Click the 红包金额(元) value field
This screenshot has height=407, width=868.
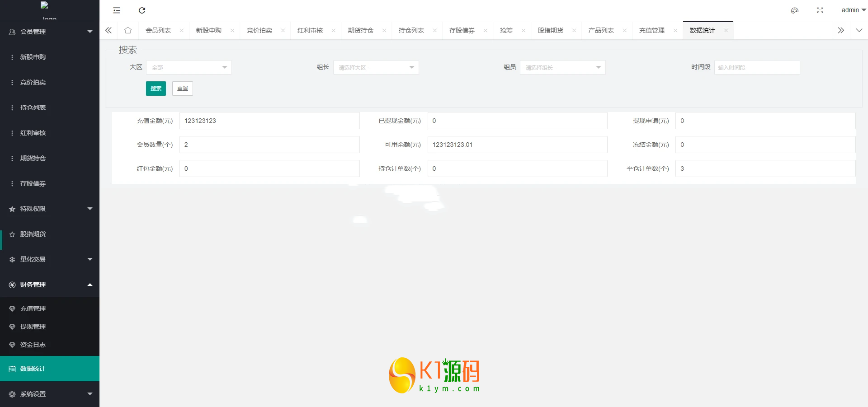point(269,168)
